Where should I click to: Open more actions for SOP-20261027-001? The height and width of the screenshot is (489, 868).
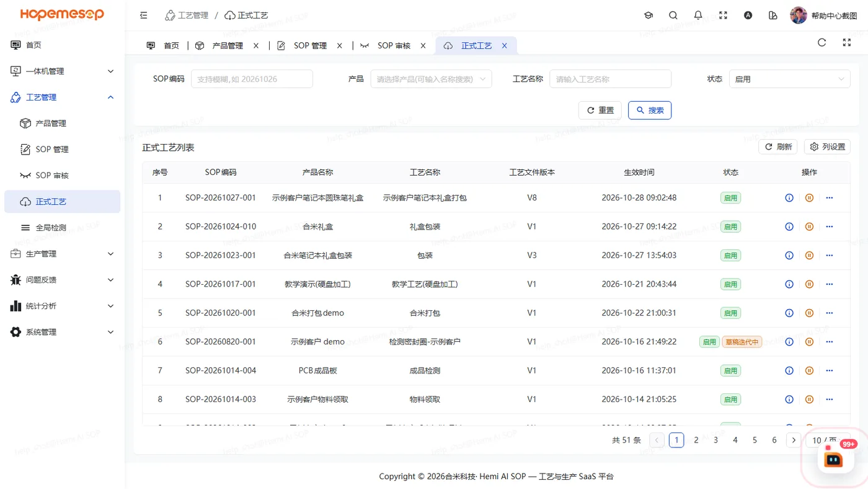[830, 198]
